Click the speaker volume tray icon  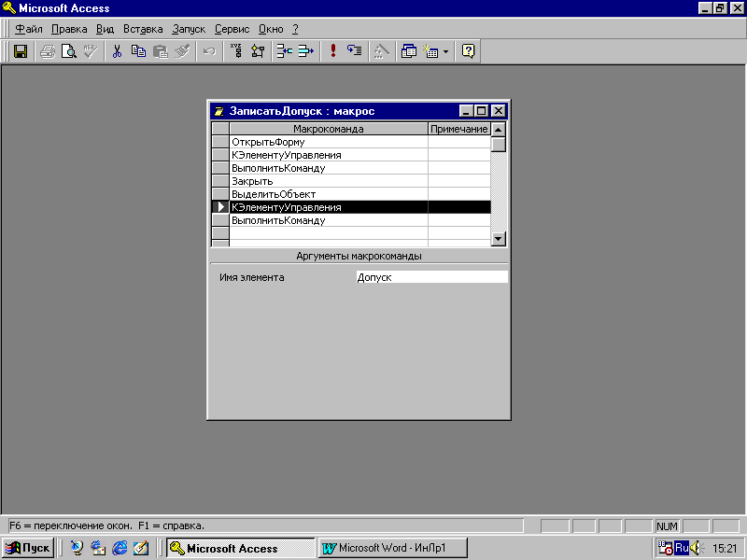coord(697,548)
